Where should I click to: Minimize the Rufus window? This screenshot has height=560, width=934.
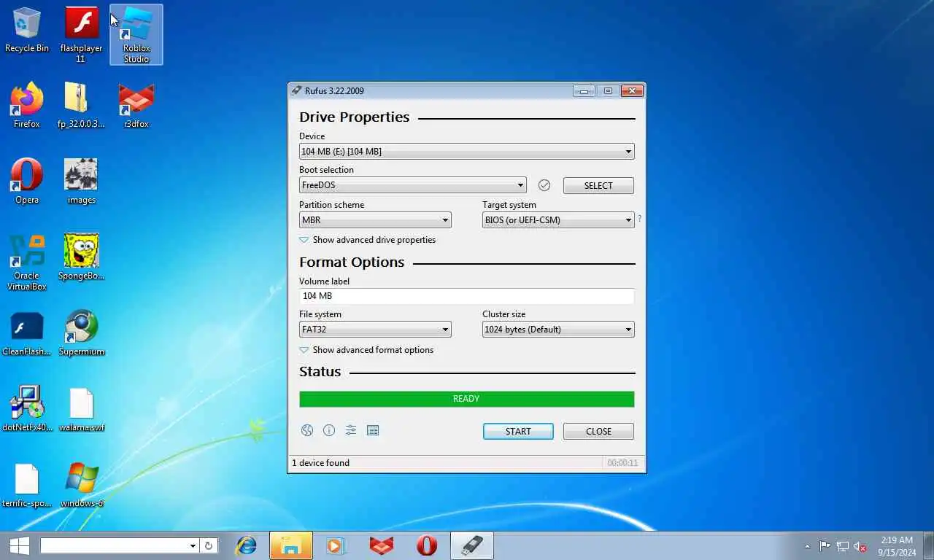pos(584,91)
